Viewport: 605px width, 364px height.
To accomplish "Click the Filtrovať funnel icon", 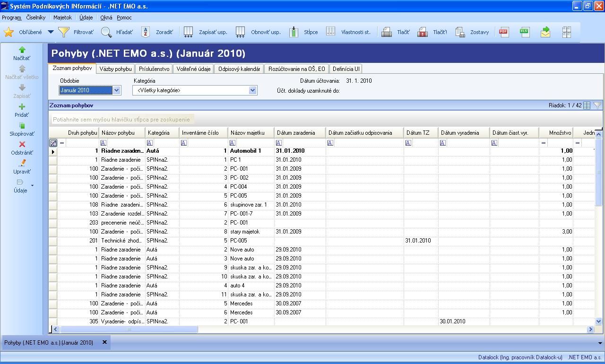I will (x=64, y=32).
